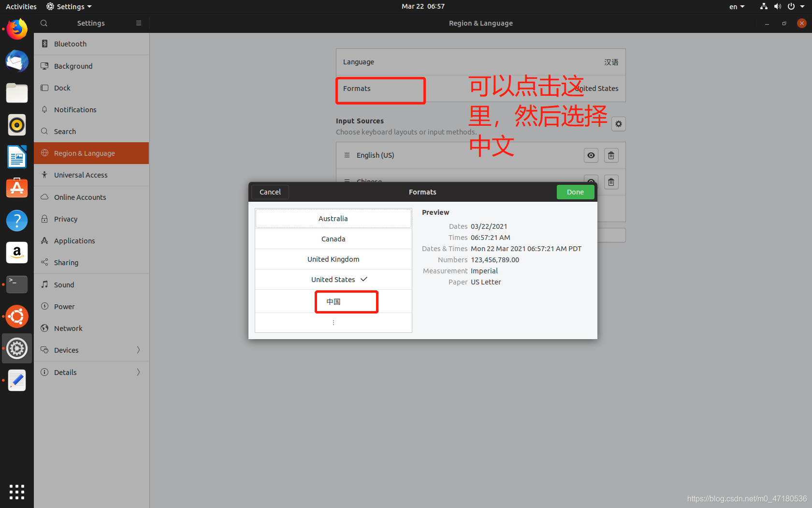Expand the Devices settings section
Viewport: 812px width, 508px height.
91,350
